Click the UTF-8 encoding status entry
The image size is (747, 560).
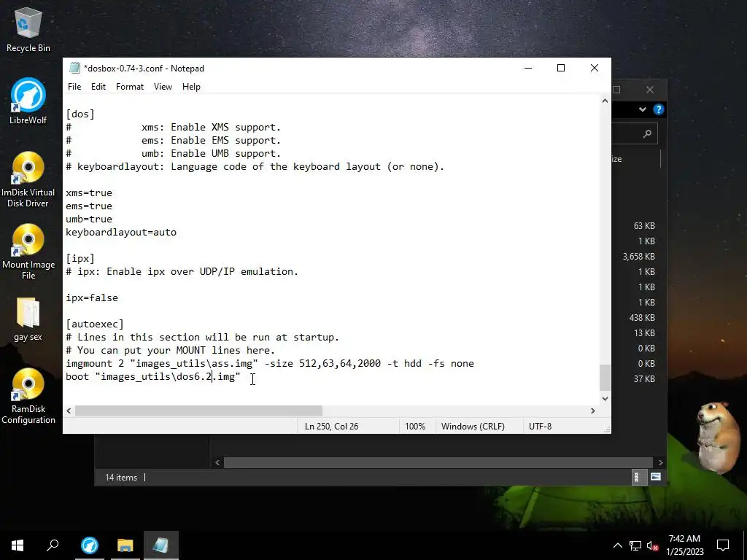coord(541,426)
